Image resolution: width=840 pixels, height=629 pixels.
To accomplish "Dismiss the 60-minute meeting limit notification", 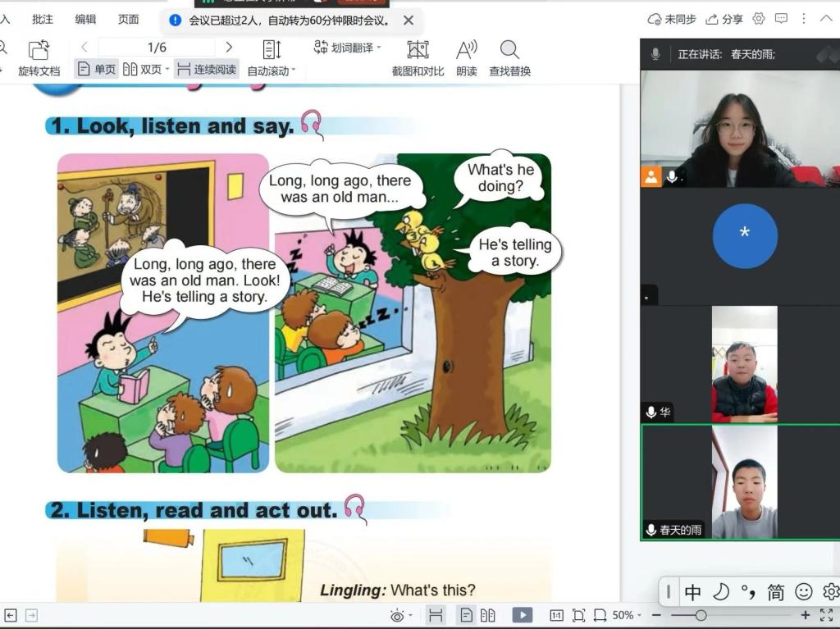I will [x=409, y=20].
